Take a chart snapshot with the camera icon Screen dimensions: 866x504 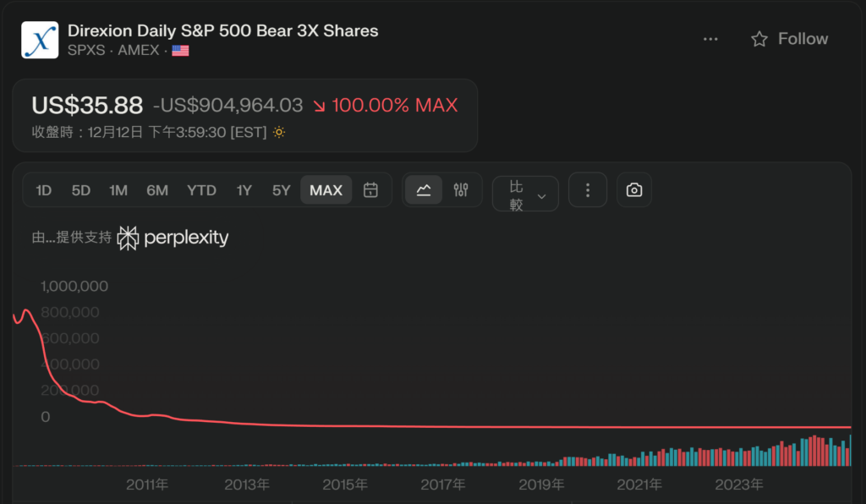click(634, 190)
